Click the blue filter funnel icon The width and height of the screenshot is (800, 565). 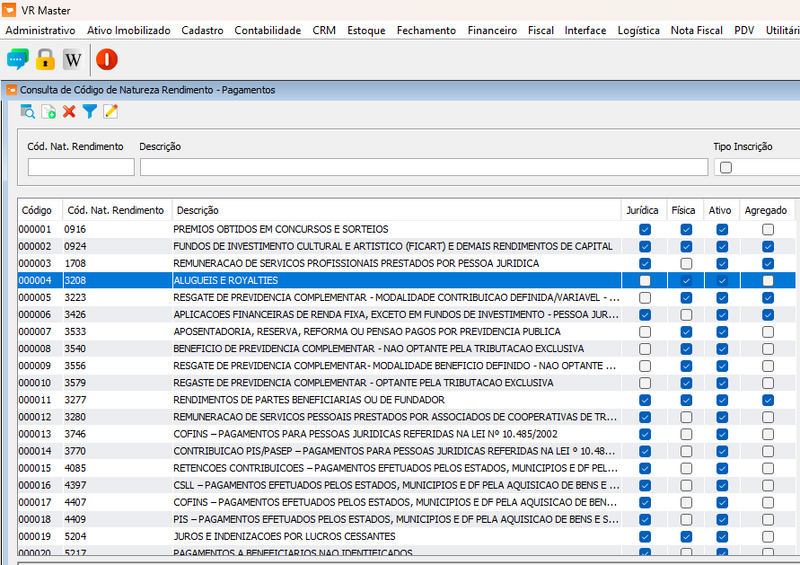pyautogui.click(x=90, y=111)
